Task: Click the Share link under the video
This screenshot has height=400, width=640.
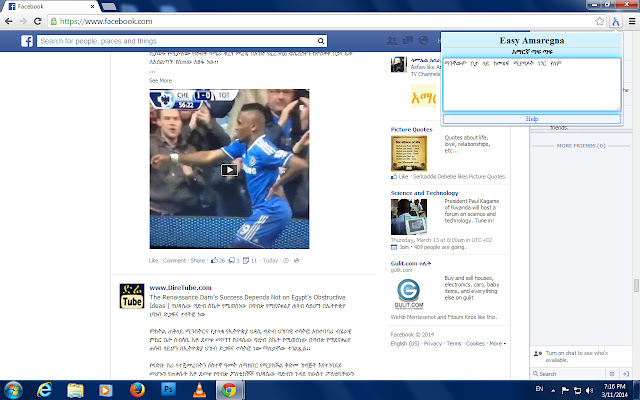Action: pos(198,260)
